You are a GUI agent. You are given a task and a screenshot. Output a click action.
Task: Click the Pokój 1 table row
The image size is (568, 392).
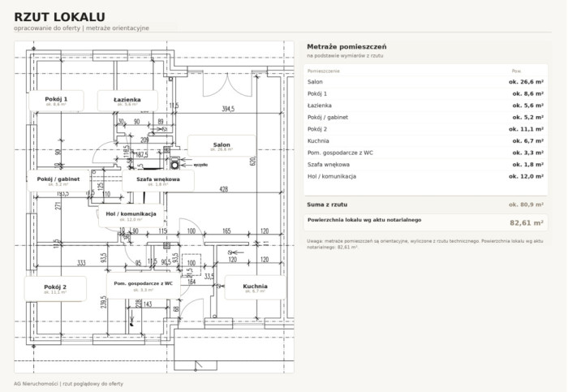tap(425, 93)
